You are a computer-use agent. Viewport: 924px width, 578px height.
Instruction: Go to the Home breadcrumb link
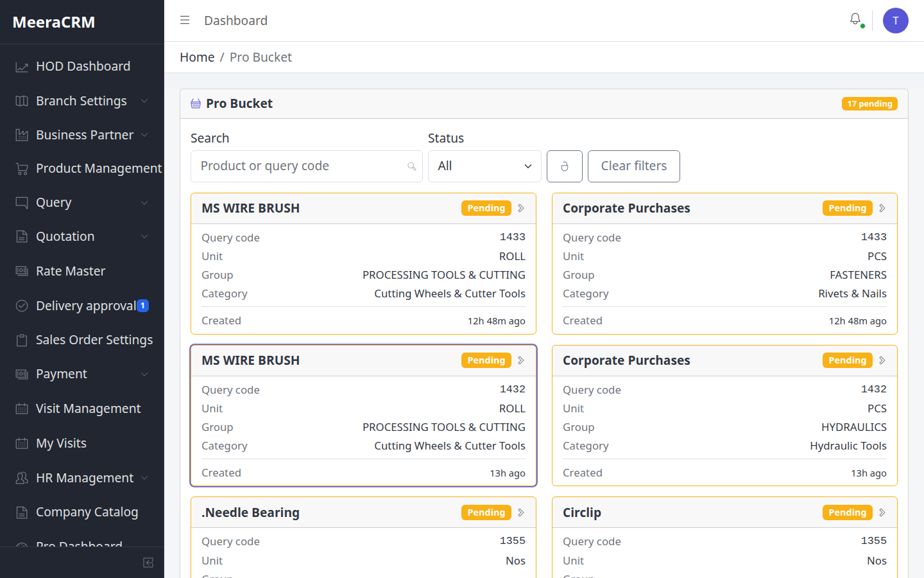[197, 57]
